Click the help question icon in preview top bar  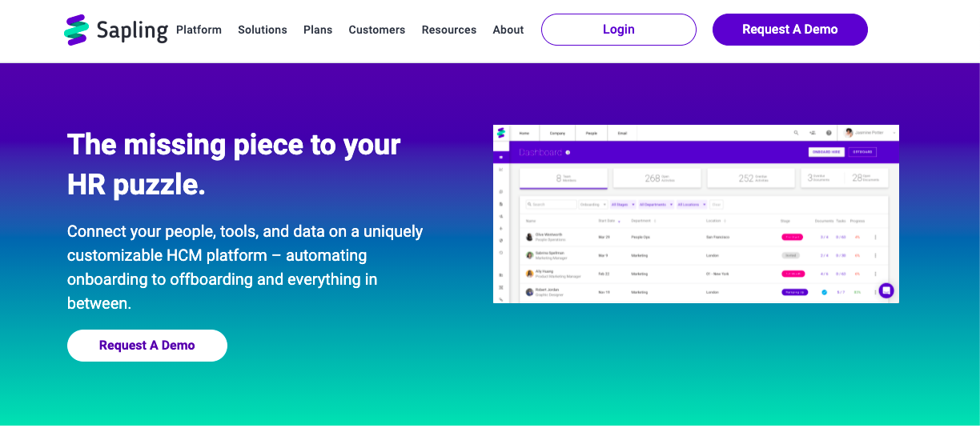tap(829, 133)
